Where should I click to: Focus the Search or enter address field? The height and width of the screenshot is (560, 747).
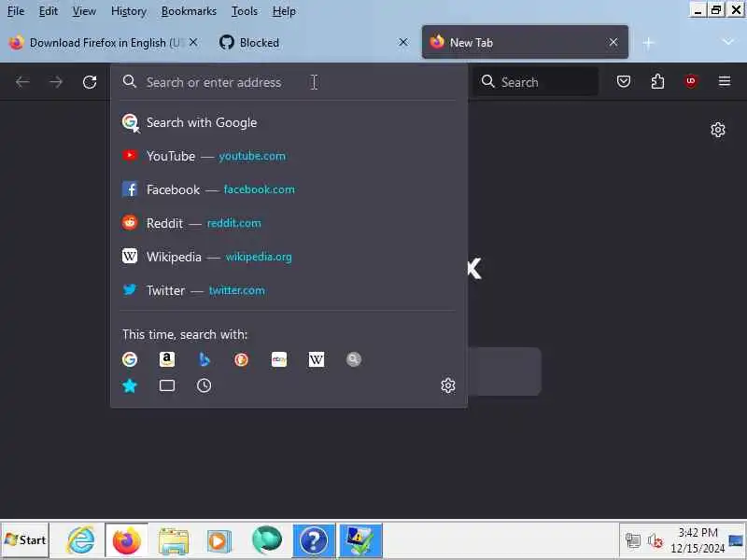289,82
